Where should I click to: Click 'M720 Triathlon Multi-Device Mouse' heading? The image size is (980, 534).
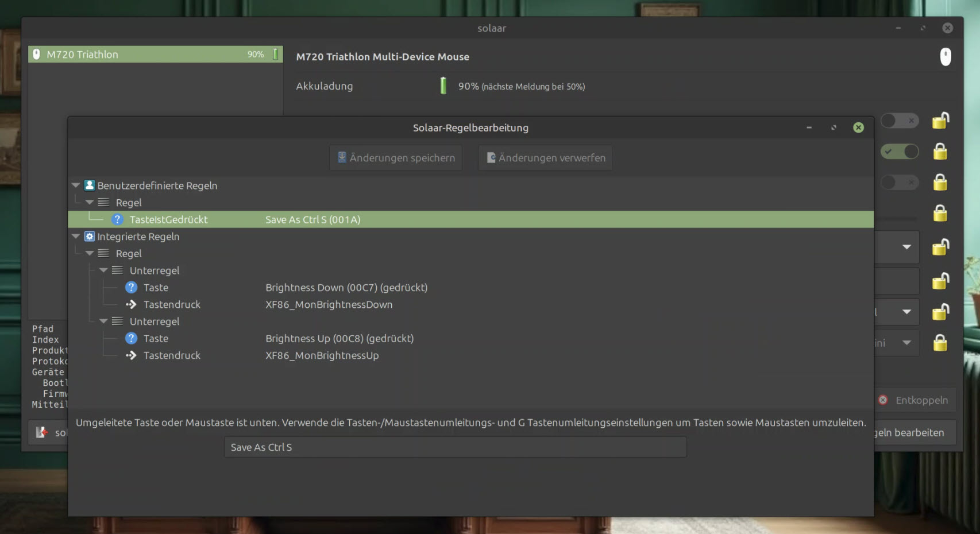[x=383, y=57]
